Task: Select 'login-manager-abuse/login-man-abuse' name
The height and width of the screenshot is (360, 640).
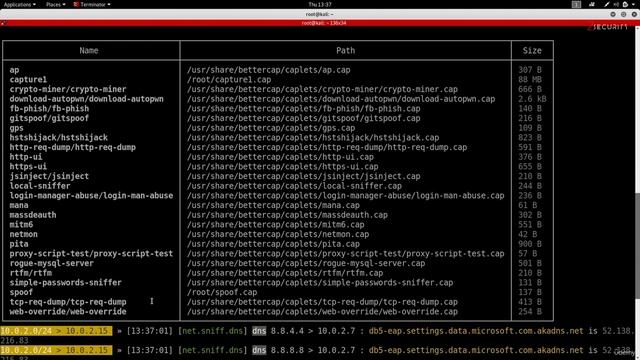Action: (91, 196)
